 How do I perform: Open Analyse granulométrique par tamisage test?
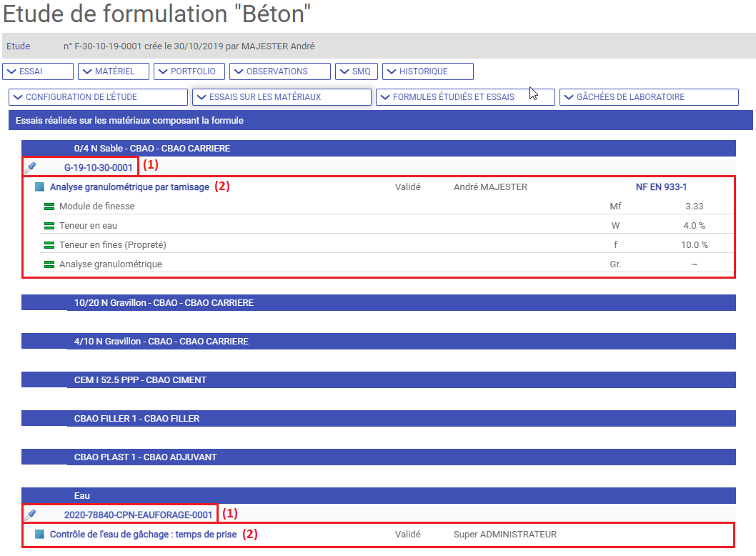[x=130, y=187]
